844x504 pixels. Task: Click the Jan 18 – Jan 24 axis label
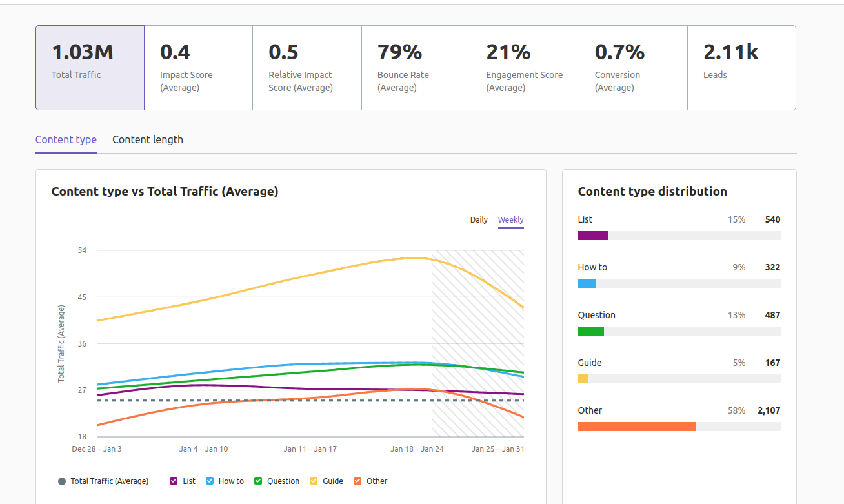pyautogui.click(x=417, y=449)
